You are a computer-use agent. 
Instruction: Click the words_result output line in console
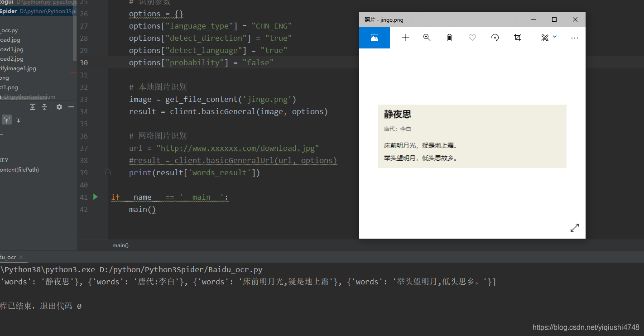pyautogui.click(x=248, y=282)
